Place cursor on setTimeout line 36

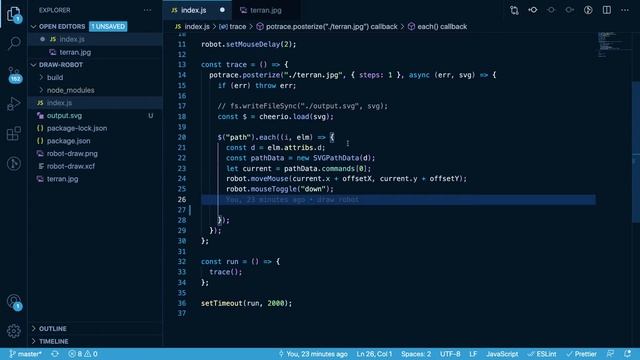246,303
